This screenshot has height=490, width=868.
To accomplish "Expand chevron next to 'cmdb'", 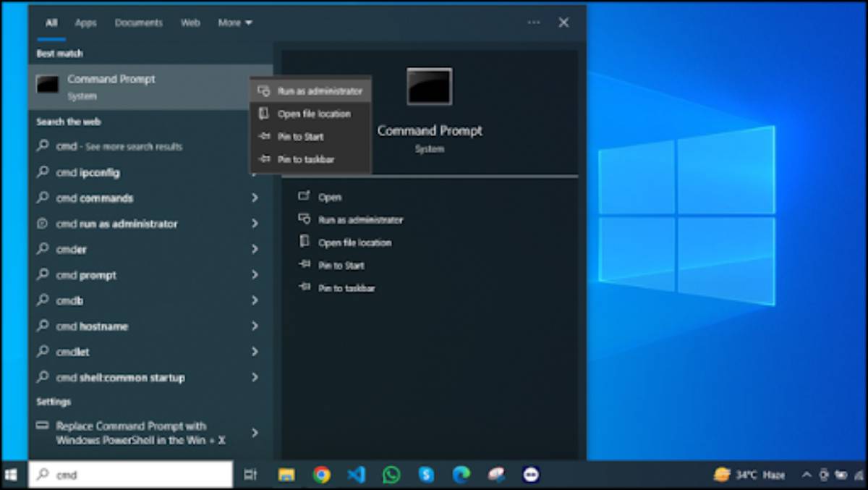I will [x=255, y=300].
